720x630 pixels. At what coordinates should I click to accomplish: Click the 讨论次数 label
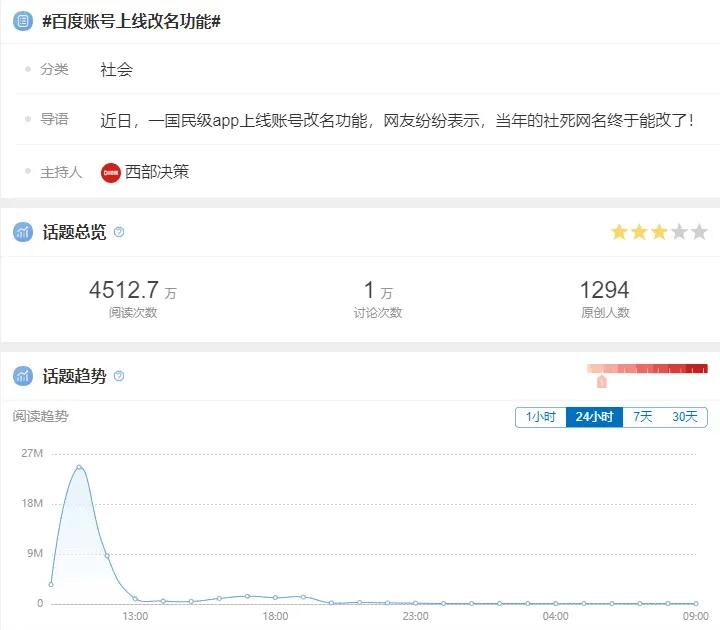378,313
